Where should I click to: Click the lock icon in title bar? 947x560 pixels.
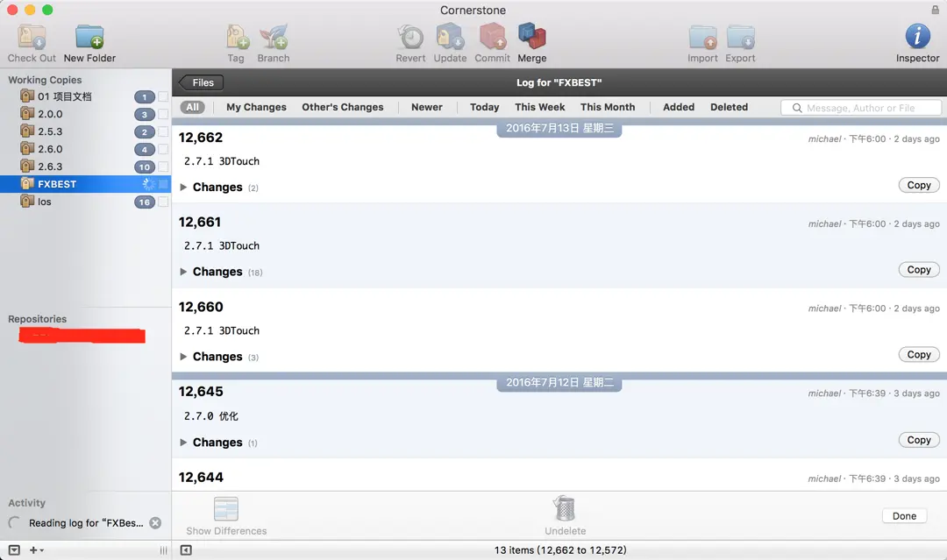tap(935, 10)
